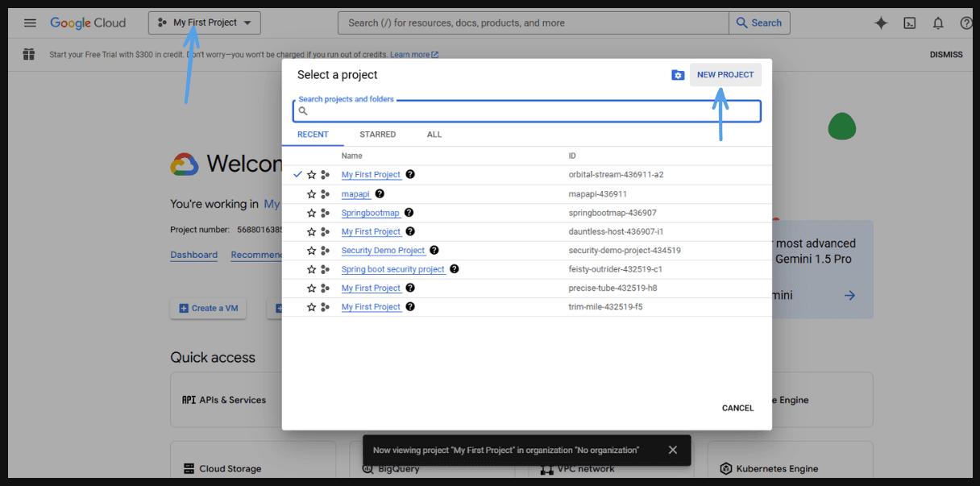Screen dimensions: 980x486
Task: Open the Learn more link in the banner
Action: [x=414, y=55]
